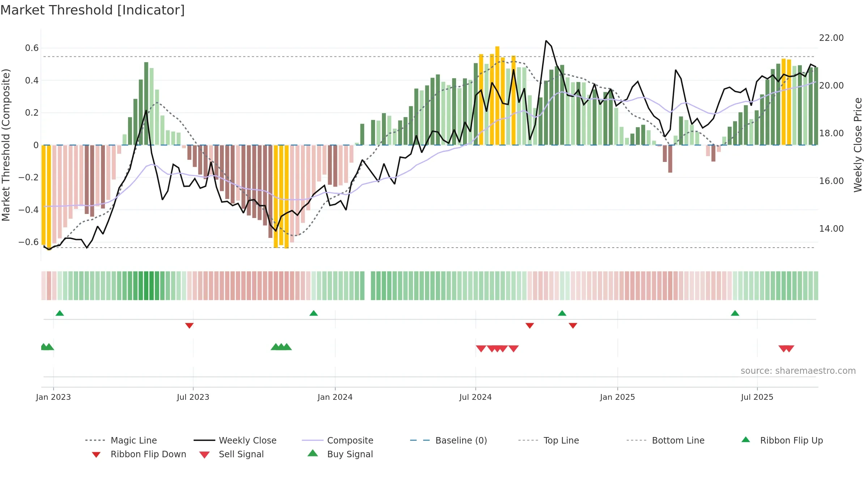This screenshot has height=488, width=868.
Task: Click the rightmost sell signal triangle of the 2024 cluster
Action: [514, 348]
